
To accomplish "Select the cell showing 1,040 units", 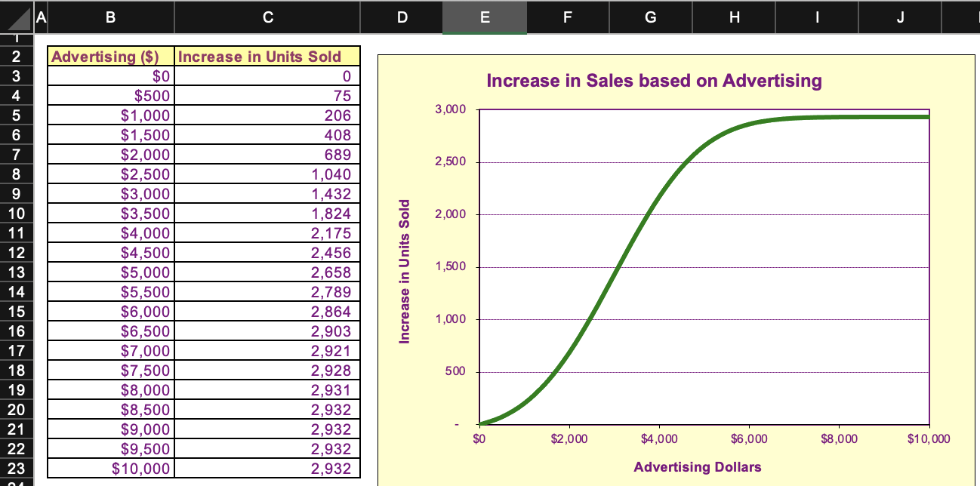I will click(x=268, y=174).
